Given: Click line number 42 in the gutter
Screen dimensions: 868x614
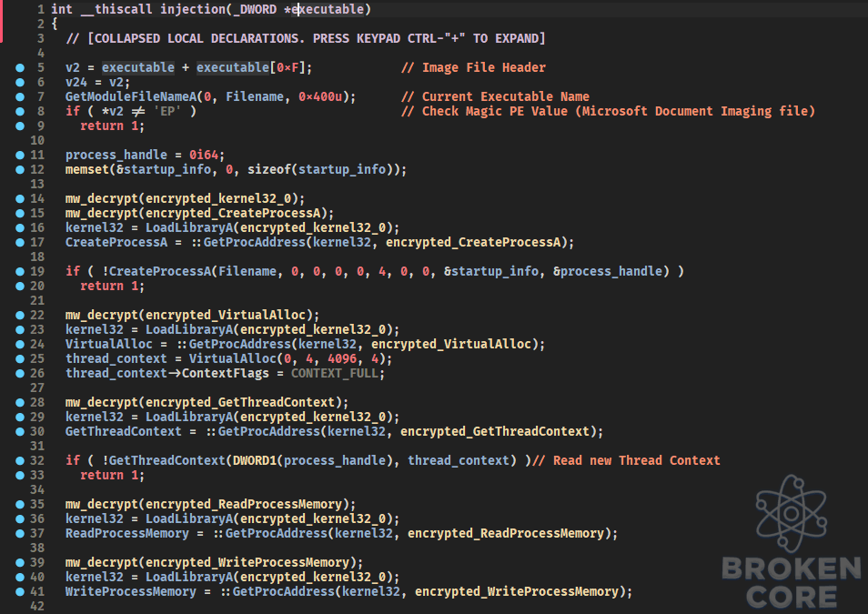Looking at the screenshot, I should tap(37, 606).
